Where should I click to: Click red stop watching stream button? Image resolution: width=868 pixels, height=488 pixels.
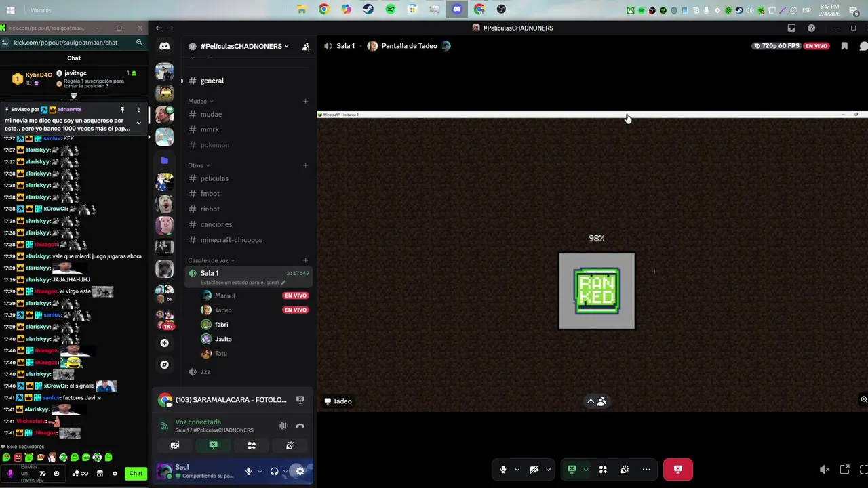pyautogui.click(x=678, y=469)
